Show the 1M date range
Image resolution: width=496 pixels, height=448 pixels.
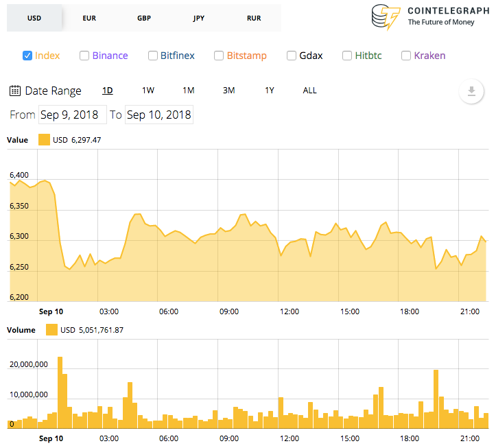[189, 91]
